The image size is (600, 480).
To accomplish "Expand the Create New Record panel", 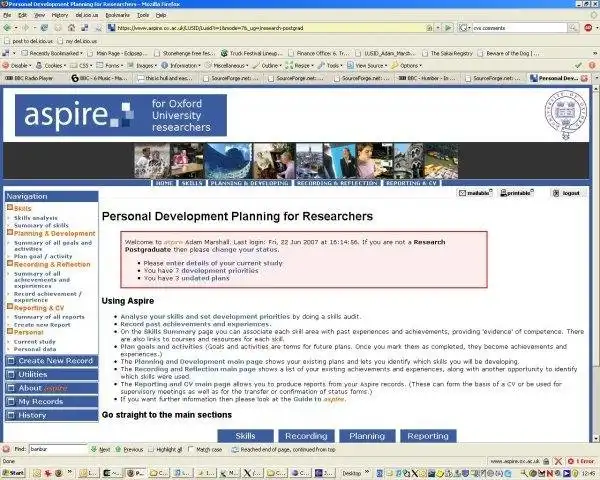I will pos(51,361).
